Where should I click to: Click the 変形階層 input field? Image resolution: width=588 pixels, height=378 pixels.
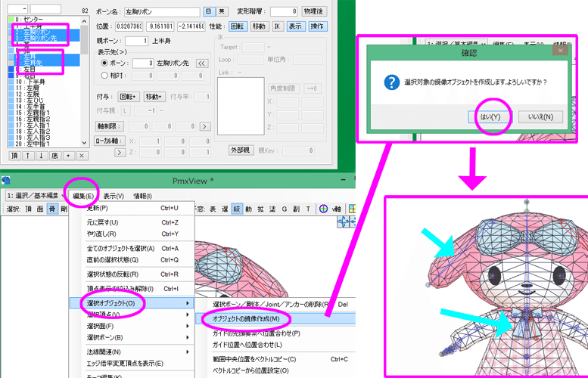[x=284, y=11]
